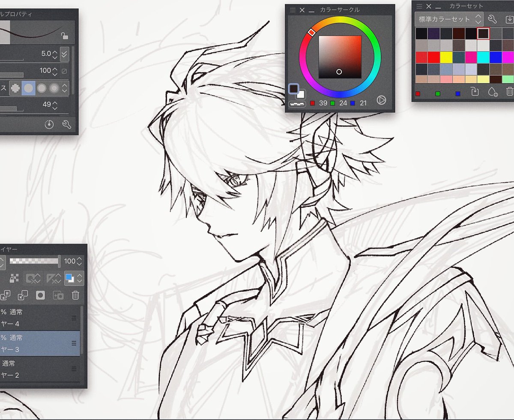
Task: Minimize the color set panel
Action: point(438,7)
